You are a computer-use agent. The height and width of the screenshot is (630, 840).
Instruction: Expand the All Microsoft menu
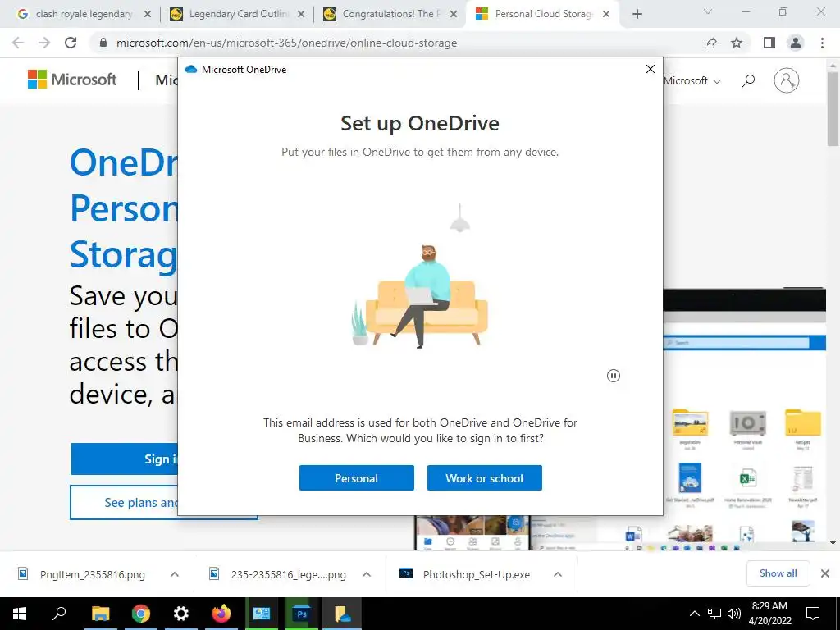pos(692,81)
